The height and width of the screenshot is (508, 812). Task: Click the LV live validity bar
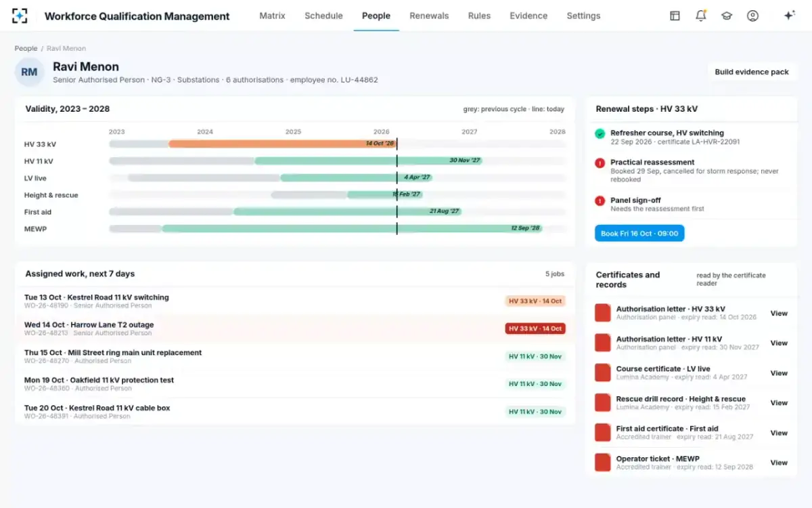(x=356, y=177)
